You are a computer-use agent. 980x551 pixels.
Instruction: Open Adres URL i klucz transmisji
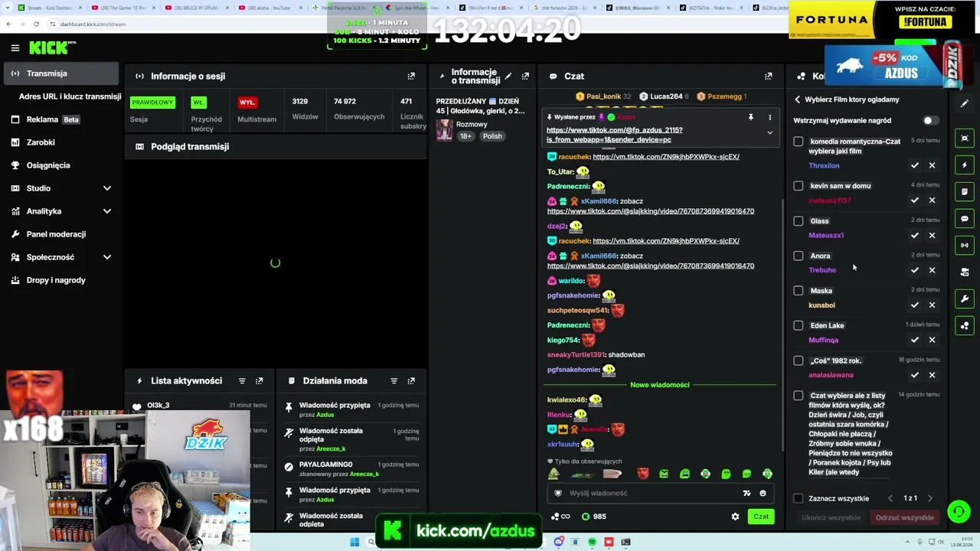[70, 96]
